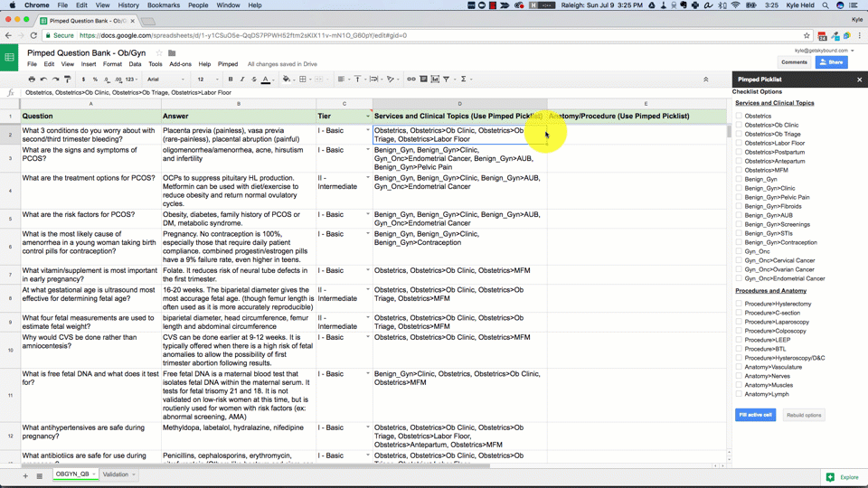Expand the Tier dropdown in row 2
This screenshot has width=868, height=488.
click(x=368, y=131)
